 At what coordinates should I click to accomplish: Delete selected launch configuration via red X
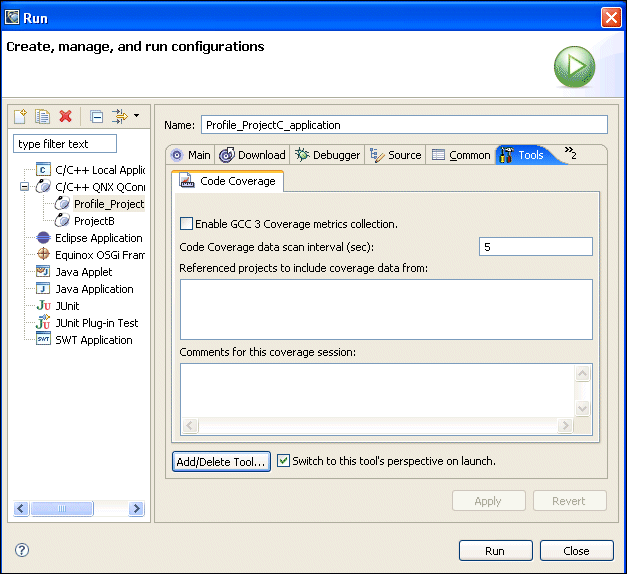coord(66,116)
